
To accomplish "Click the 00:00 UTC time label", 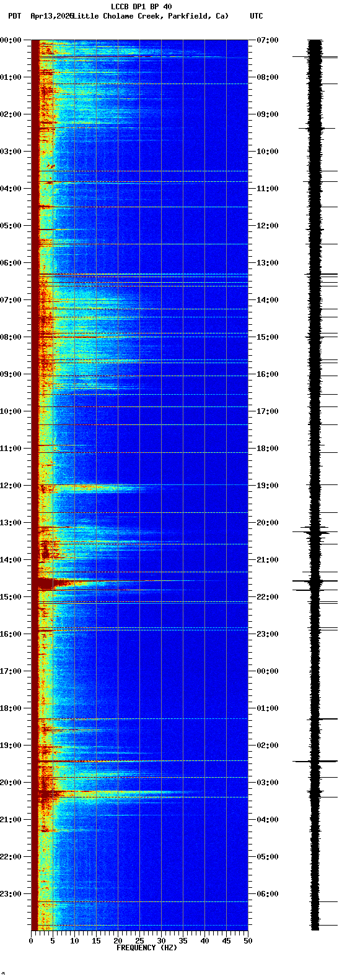I will click(x=268, y=671).
